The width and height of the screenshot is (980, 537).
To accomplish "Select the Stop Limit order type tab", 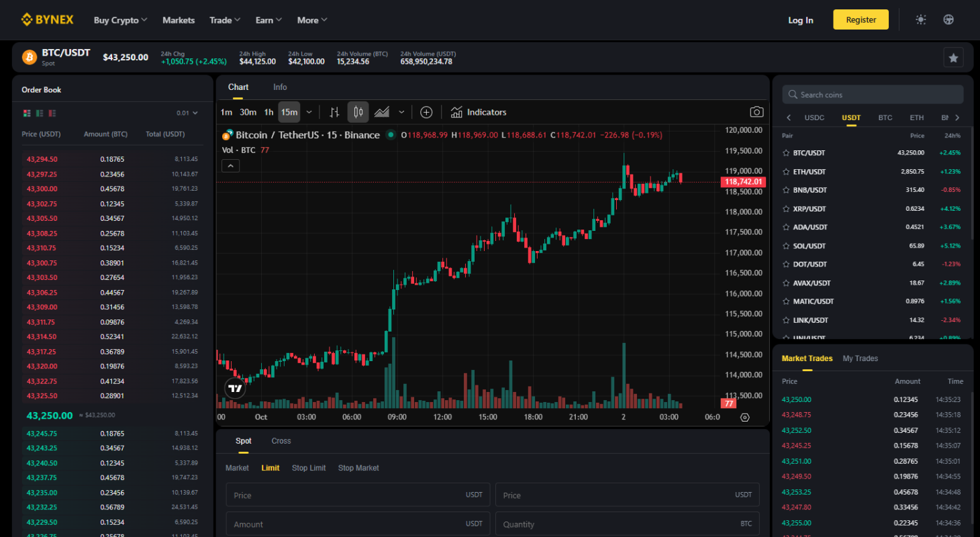I will coord(309,468).
